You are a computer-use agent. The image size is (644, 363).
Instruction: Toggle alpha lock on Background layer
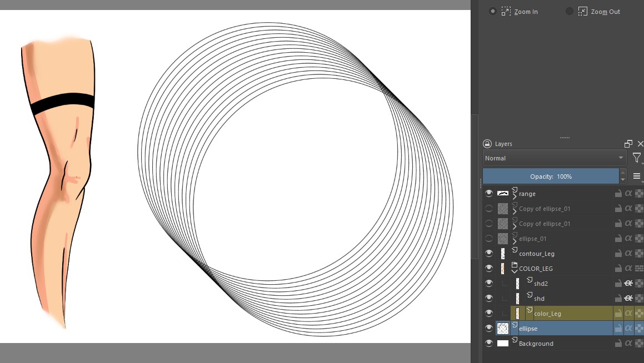pos(639,344)
